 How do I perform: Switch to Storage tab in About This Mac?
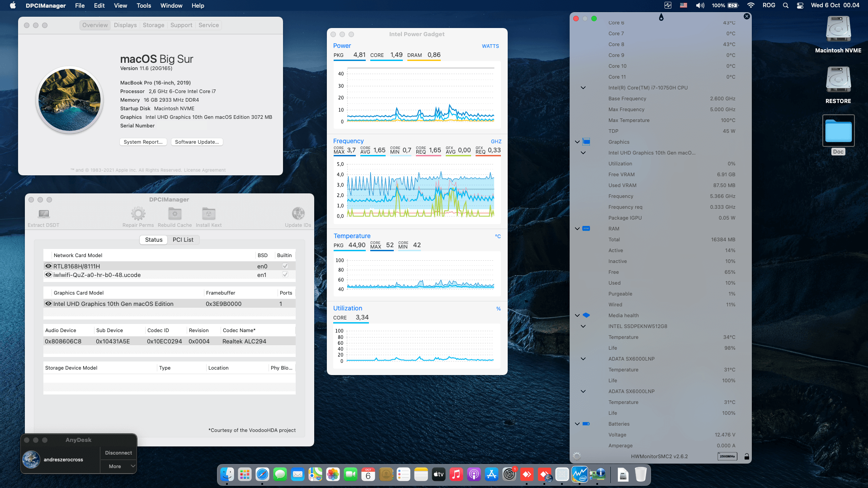pyautogui.click(x=153, y=25)
